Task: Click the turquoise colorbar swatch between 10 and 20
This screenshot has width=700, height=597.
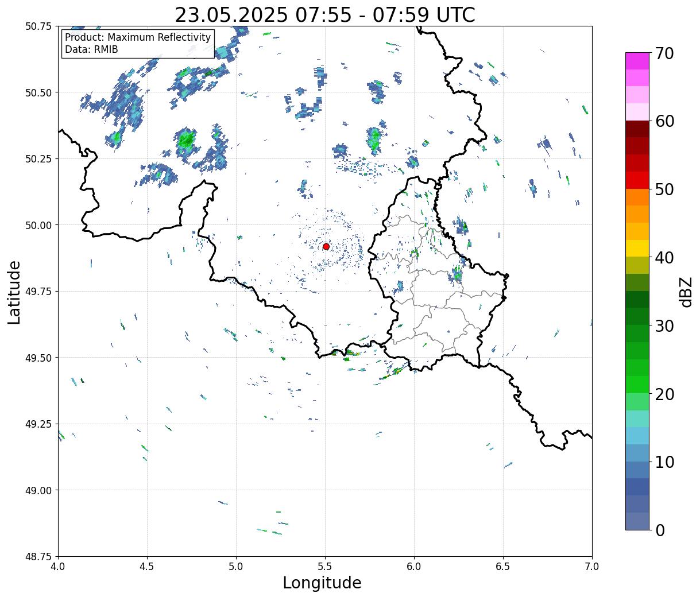Action: tap(637, 418)
